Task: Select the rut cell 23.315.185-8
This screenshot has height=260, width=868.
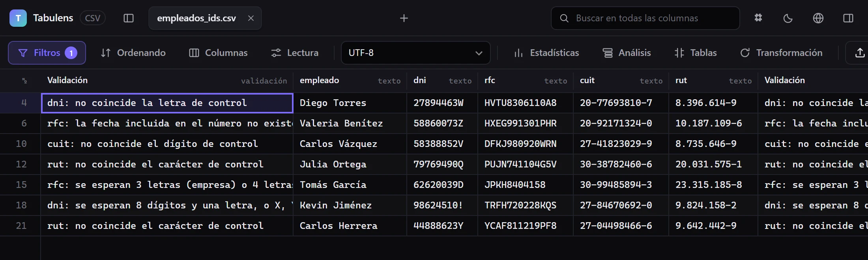Action: coord(713,185)
